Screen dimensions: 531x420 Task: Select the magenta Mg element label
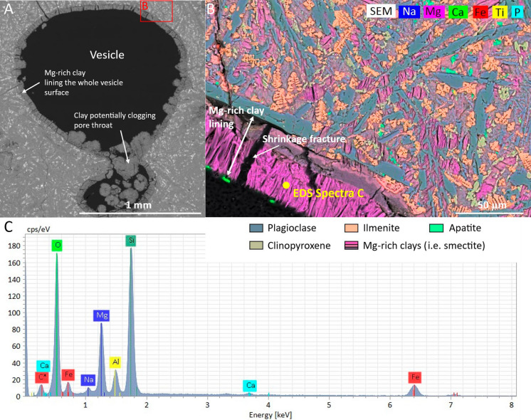[x=433, y=11]
